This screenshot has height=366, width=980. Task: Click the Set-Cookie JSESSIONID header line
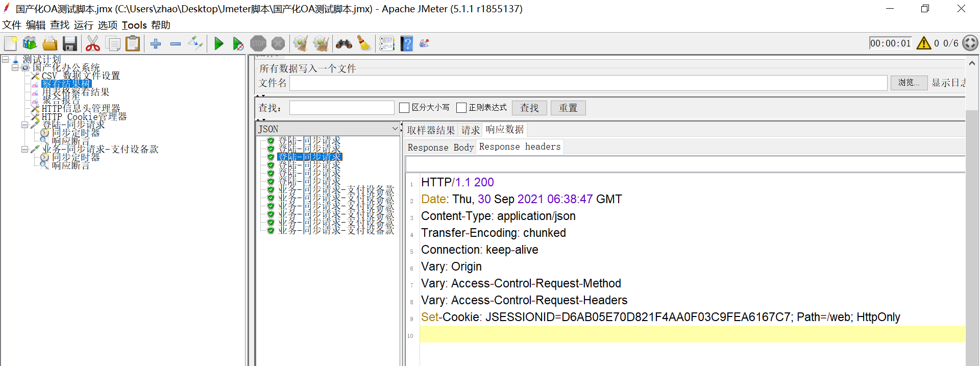[x=660, y=317]
